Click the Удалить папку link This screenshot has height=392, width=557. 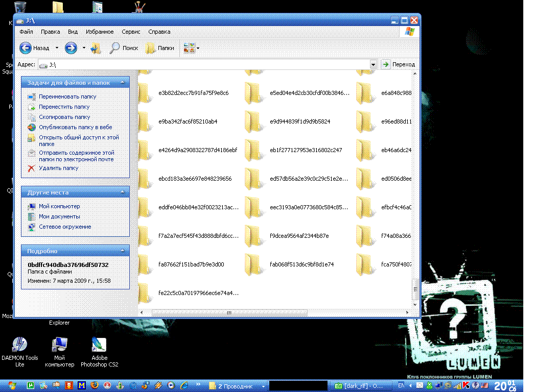[58, 168]
